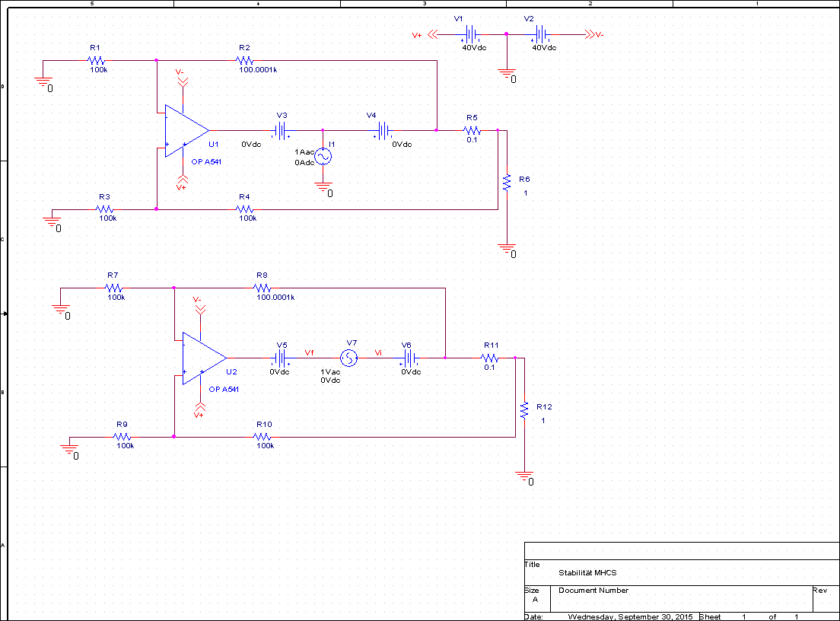Select DC source V5 symbol

point(282,358)
